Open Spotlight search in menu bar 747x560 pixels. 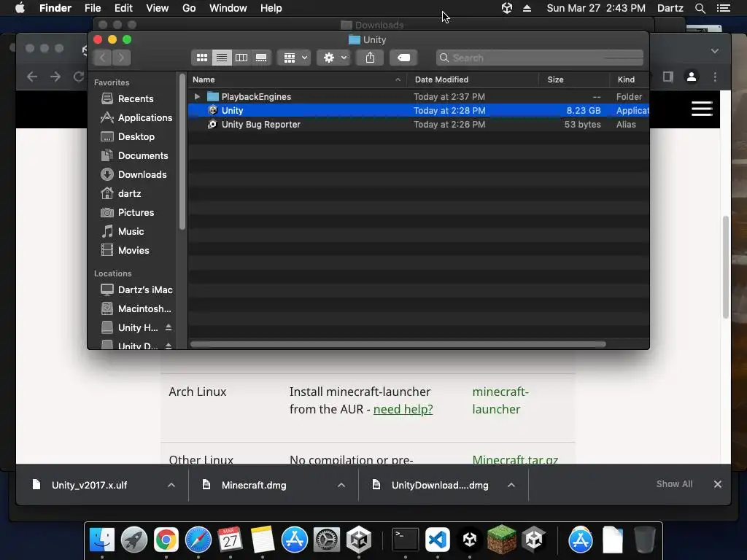tap(700, 8)
